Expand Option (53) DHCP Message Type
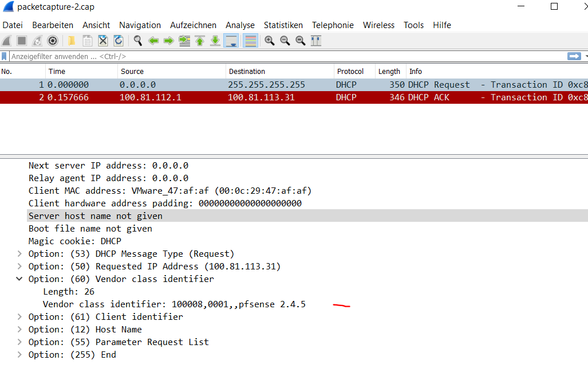 (x=20, y=254)
